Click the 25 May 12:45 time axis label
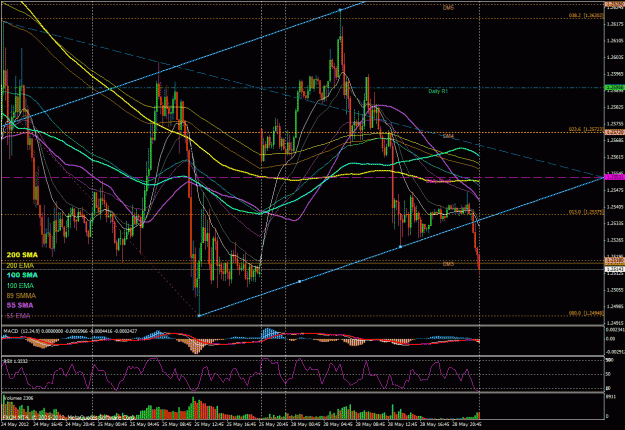 pyautogui.click(x=208, y=424)
